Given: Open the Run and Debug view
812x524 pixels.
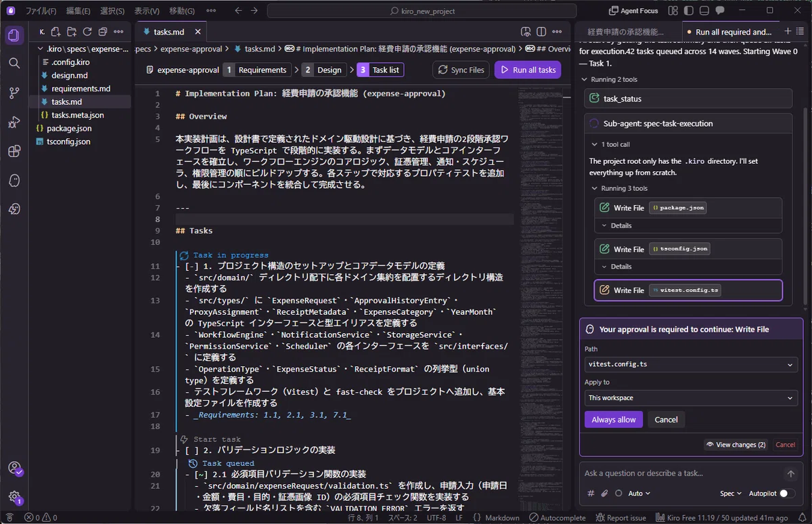Looking at the screenshot, I should 14,123.
